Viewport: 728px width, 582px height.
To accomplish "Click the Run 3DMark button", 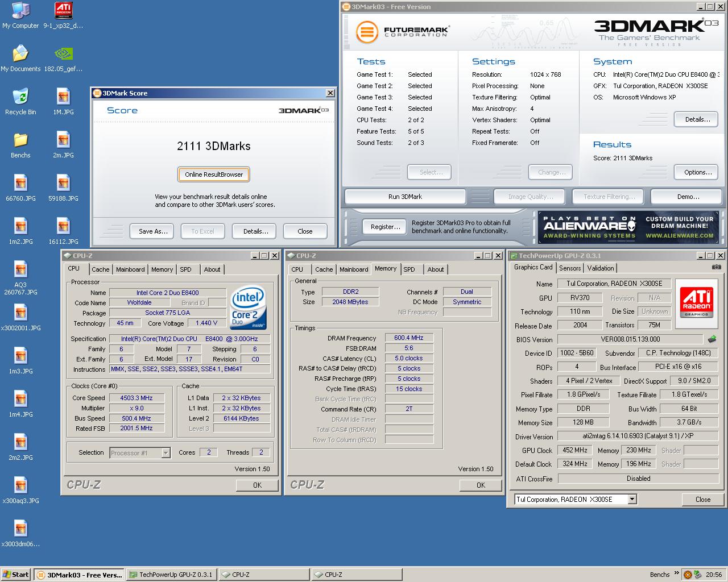I will pyautogui.click(x=405, y=197).
